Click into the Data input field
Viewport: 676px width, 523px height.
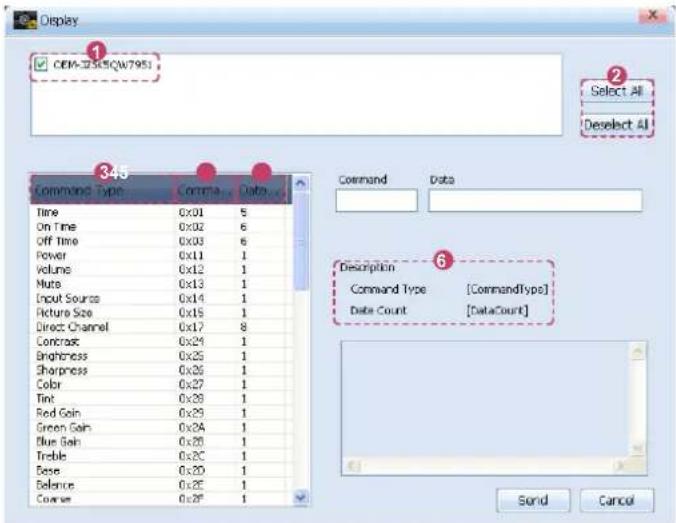coord(535,200)
